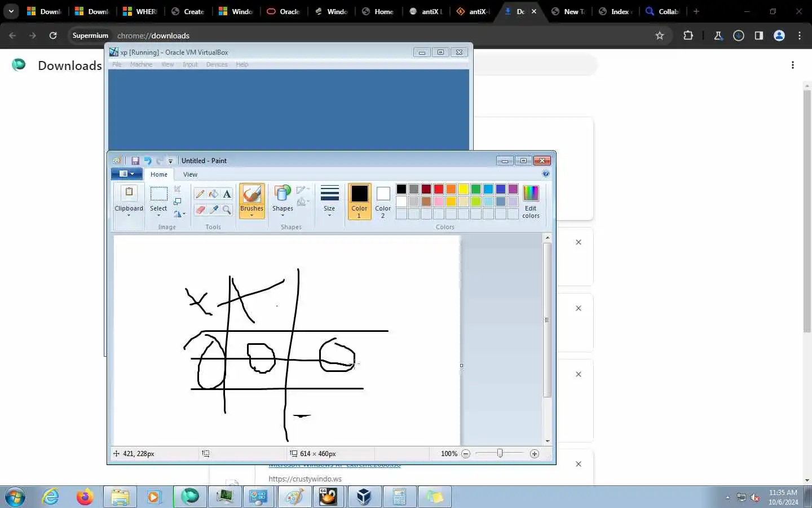This screenshot has width=812, height=508.
Task: Pick the pink (rose) color swatch
Action: pos(439,202)
